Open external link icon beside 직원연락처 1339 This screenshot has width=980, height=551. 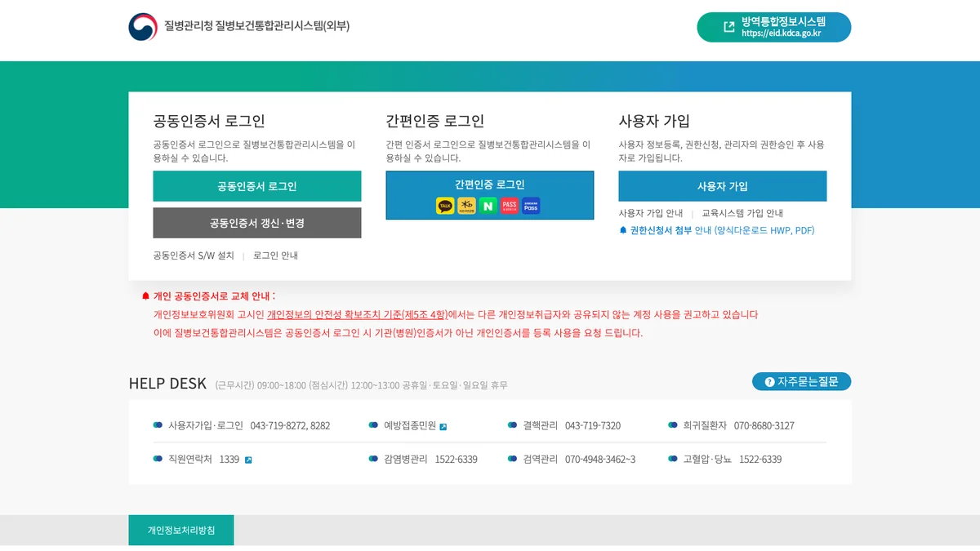248,460
